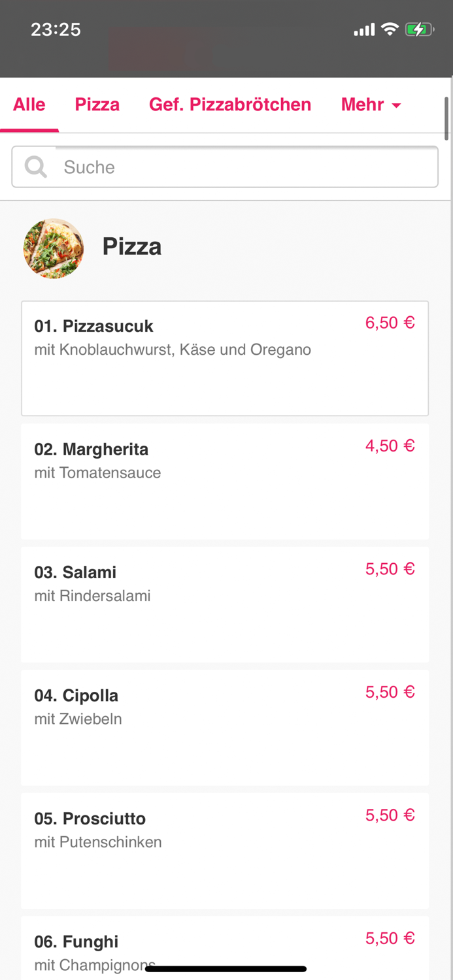The height and width of the screenshot is (980, 453).
Task: Click the cellular signal strength bars
Action: pos(364,29)
